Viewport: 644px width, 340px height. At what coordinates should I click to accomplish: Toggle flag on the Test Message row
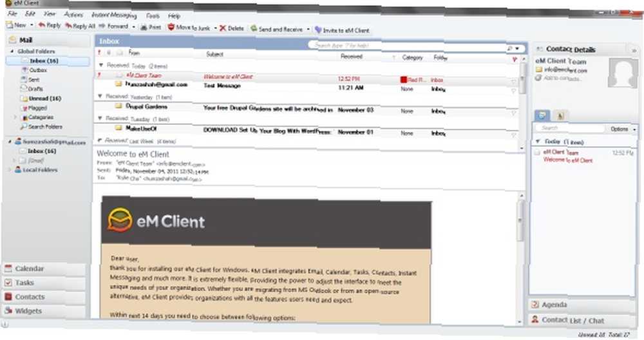(x=513, y=91)
